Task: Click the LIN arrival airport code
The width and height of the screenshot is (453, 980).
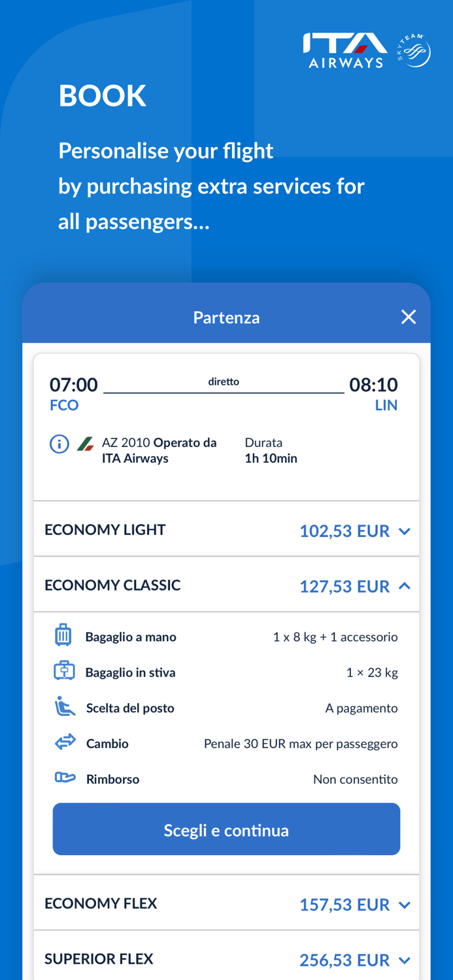Action: [387, 405]
